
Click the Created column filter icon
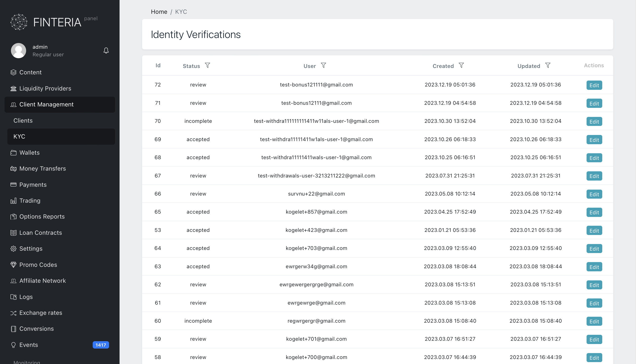coord(461,66)
